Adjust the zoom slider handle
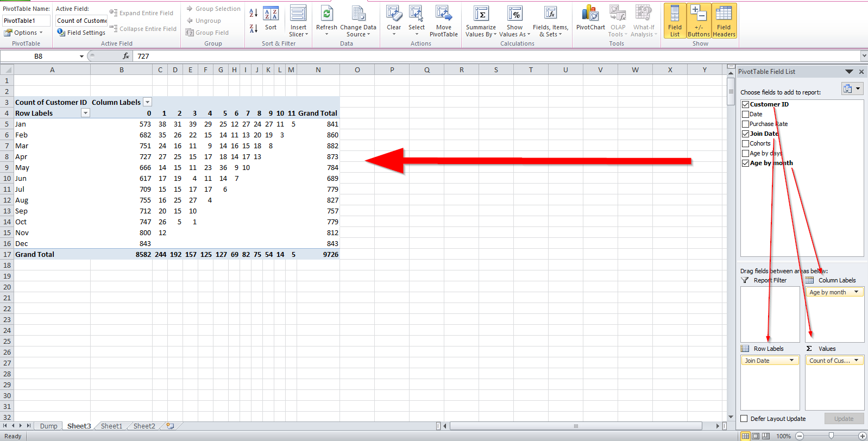Screen dimensions: 868x441 click(831, 436)
